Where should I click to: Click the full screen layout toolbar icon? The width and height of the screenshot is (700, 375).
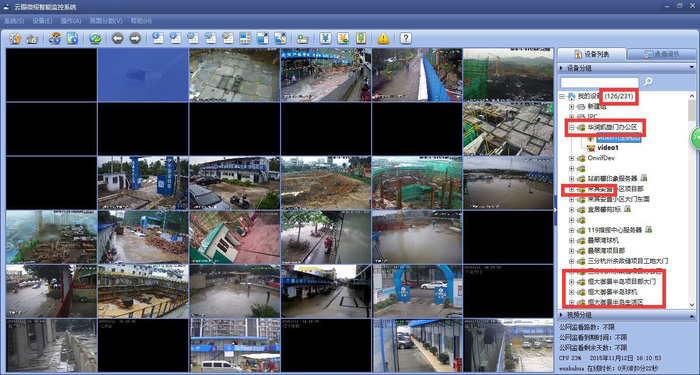tap(262, 38)
